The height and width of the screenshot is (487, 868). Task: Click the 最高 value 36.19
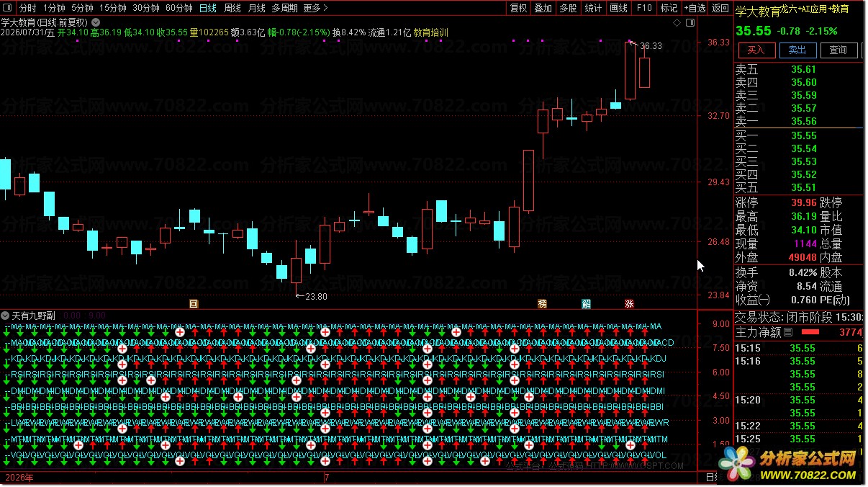click(804, 216)
